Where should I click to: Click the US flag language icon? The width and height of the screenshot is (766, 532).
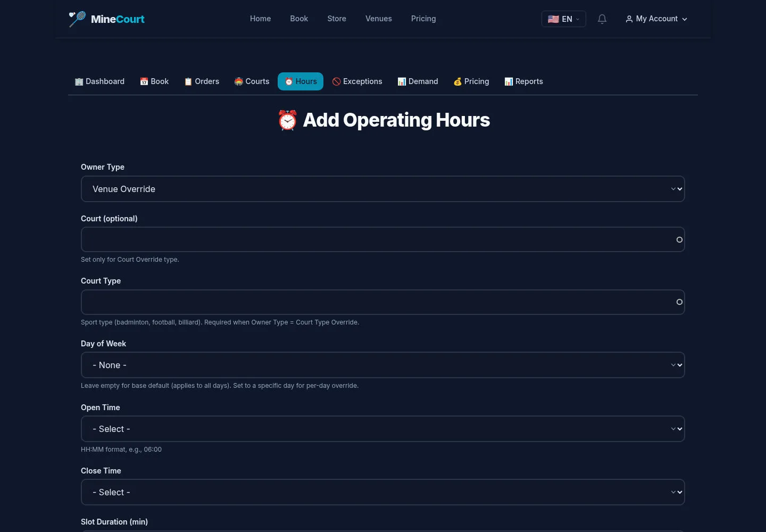pos(553,19)
